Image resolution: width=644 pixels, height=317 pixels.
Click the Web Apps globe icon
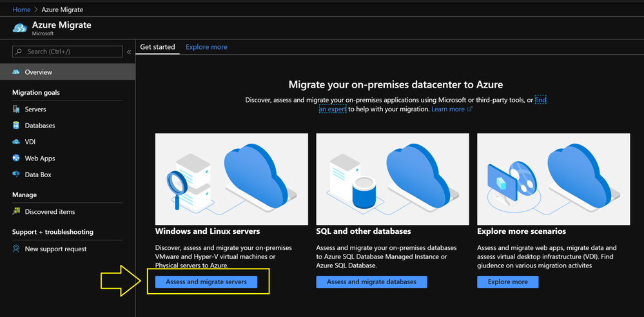pyautogui.click(x=16, y=158)
